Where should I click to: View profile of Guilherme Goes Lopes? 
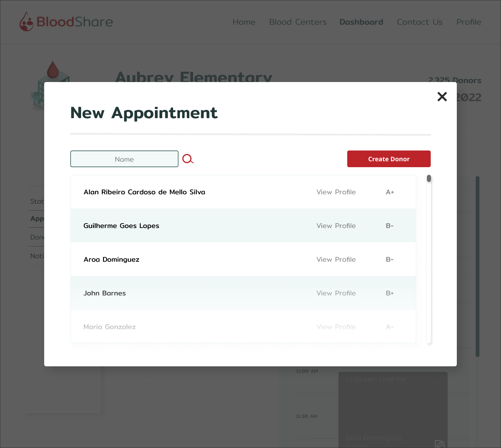point(336,226)
